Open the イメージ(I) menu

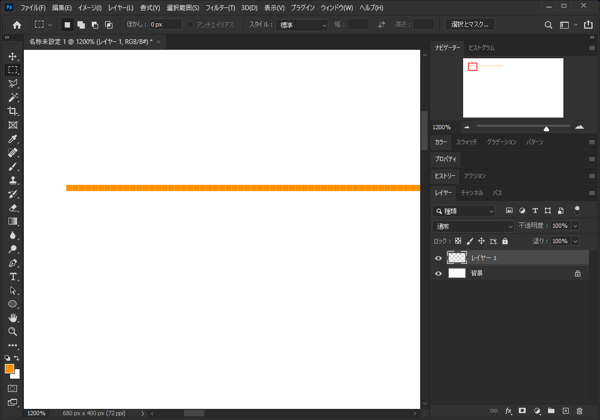coord(90,8)
